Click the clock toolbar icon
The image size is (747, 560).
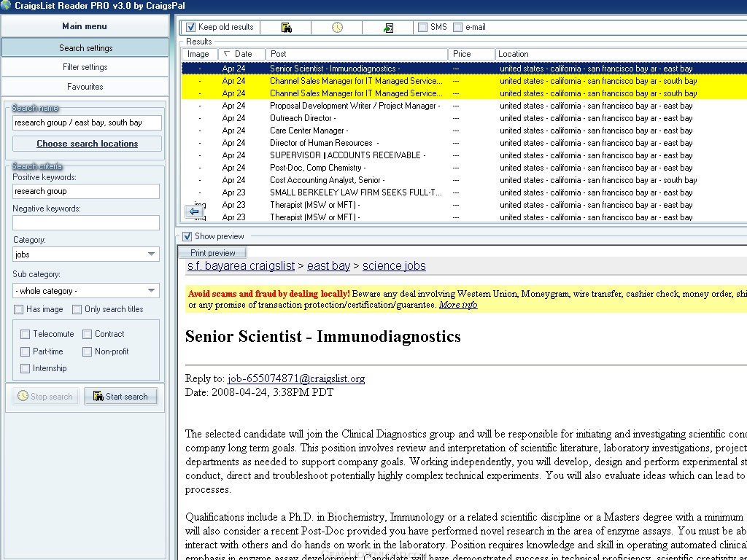pyautogui.click(x=337, y=28)
